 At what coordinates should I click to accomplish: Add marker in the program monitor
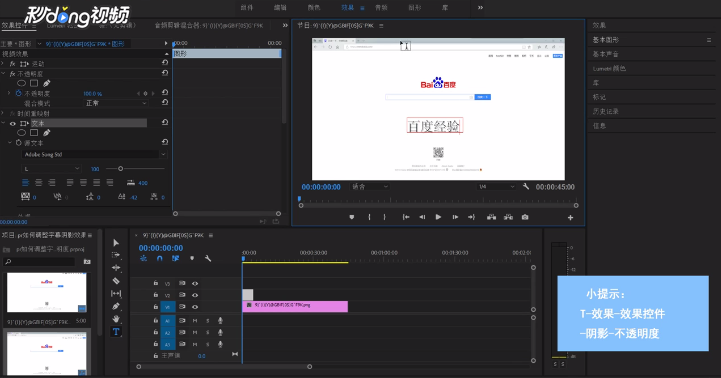352,217
